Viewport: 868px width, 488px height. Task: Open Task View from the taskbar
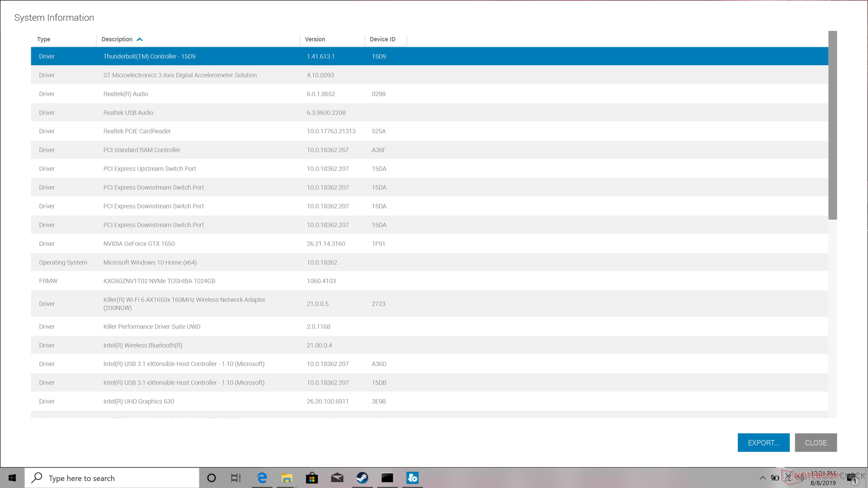(x=236, y=478)
